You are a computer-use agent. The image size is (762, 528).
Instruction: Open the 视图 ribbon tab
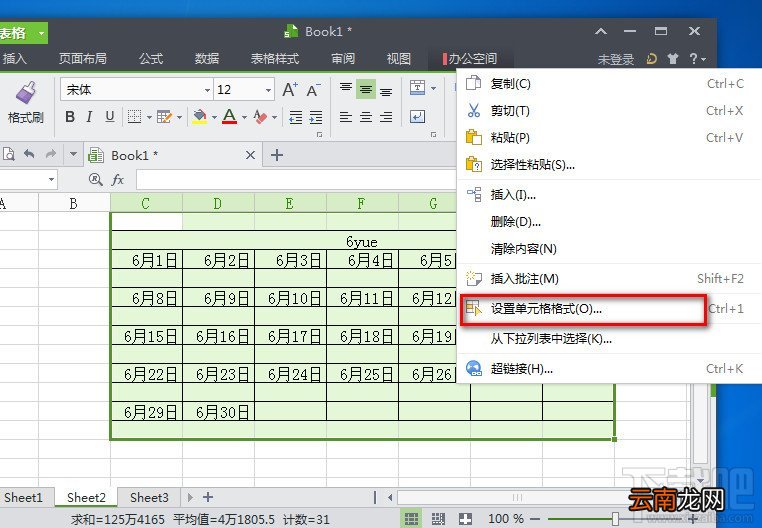(x=398, y=59)
